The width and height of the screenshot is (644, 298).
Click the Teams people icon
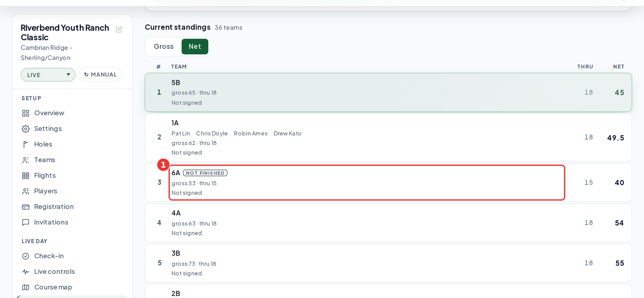tap(26, 160)
